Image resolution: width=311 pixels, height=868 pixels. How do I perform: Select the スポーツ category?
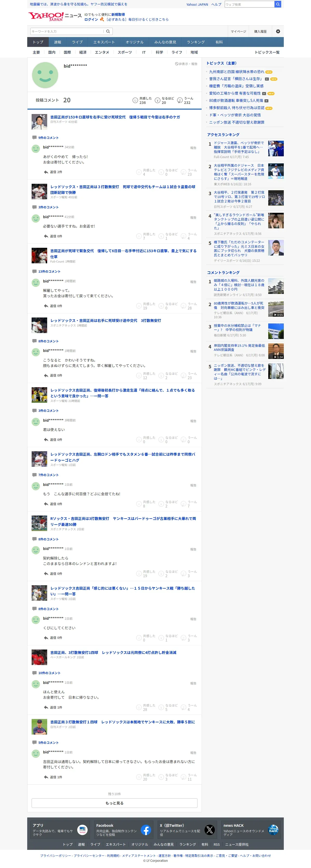tap(125, 52)
